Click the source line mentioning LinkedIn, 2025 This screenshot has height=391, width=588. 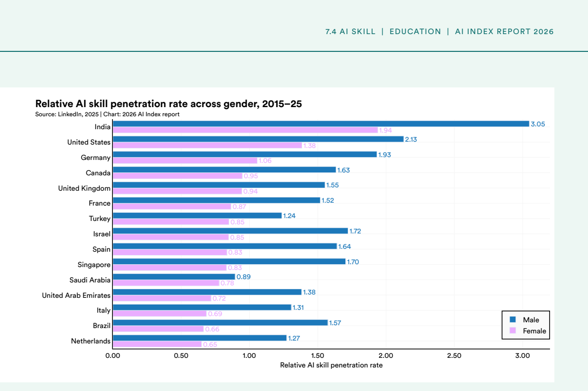pyautogui.click(x=107, y=114)
